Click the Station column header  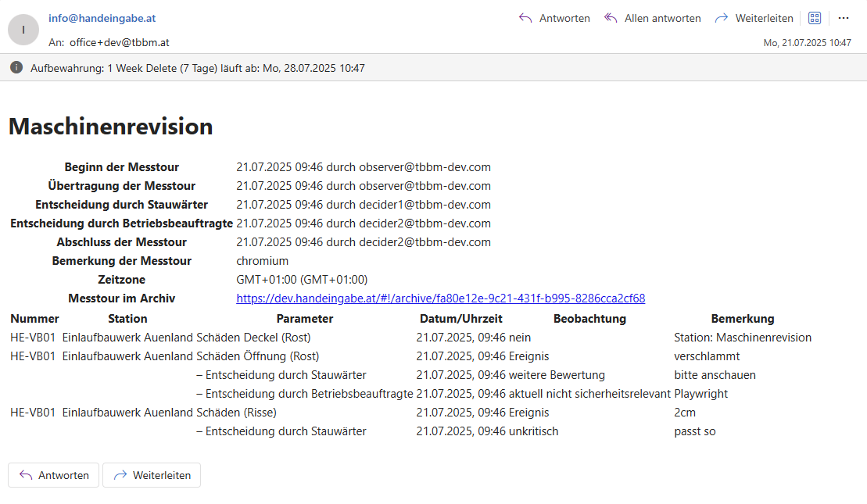127,318
